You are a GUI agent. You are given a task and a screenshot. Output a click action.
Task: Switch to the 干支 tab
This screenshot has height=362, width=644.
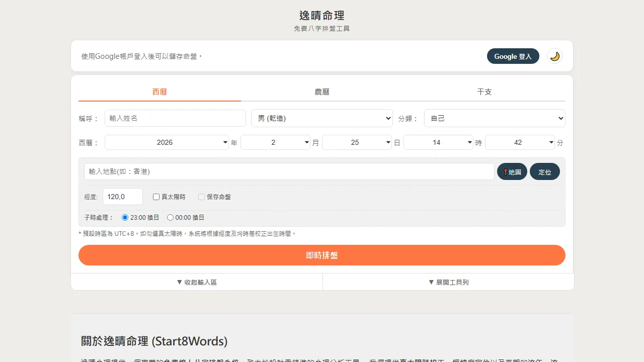click(484, 92)
